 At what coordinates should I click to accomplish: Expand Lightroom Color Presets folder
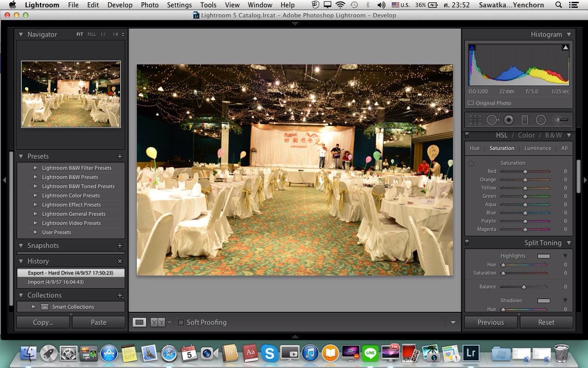pos(35,195)
